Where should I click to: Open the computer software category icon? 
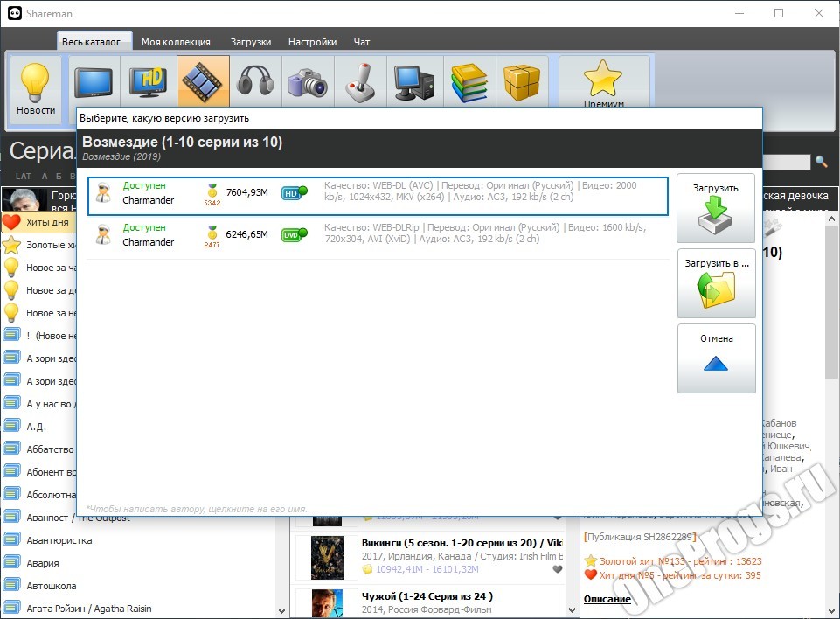coord(414,81)
